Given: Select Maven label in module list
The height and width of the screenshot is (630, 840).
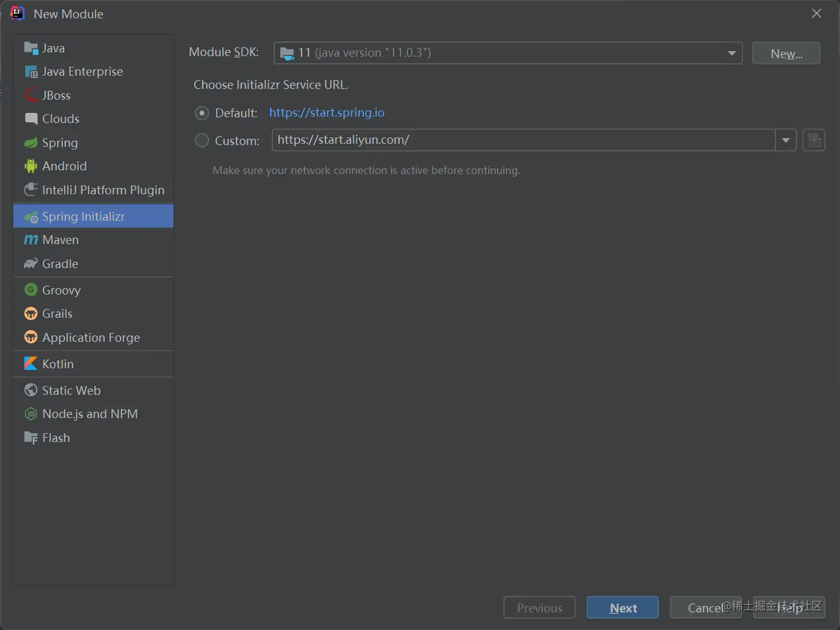Looking at the screenshot, I should point(61,240).
